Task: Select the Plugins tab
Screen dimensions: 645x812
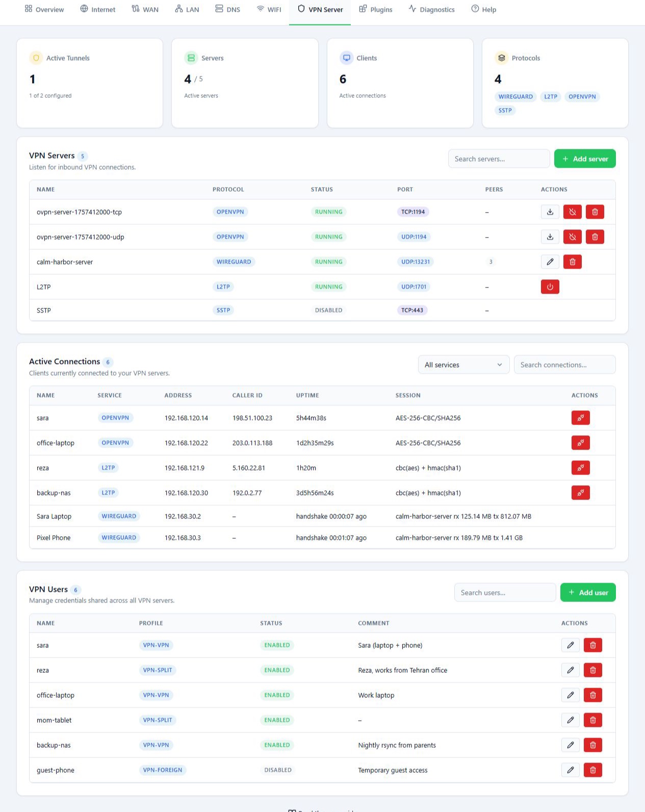Action: [x=376, y=9]
